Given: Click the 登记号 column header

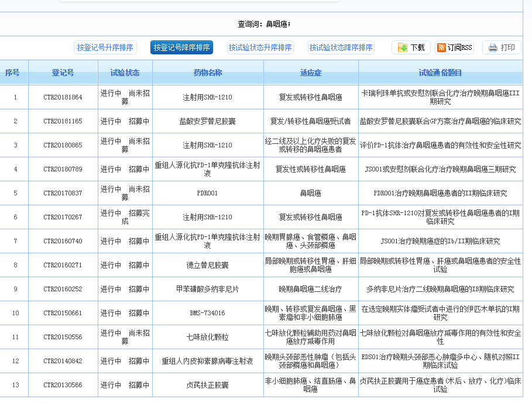Looking at the screenshot, I should 63,73.
